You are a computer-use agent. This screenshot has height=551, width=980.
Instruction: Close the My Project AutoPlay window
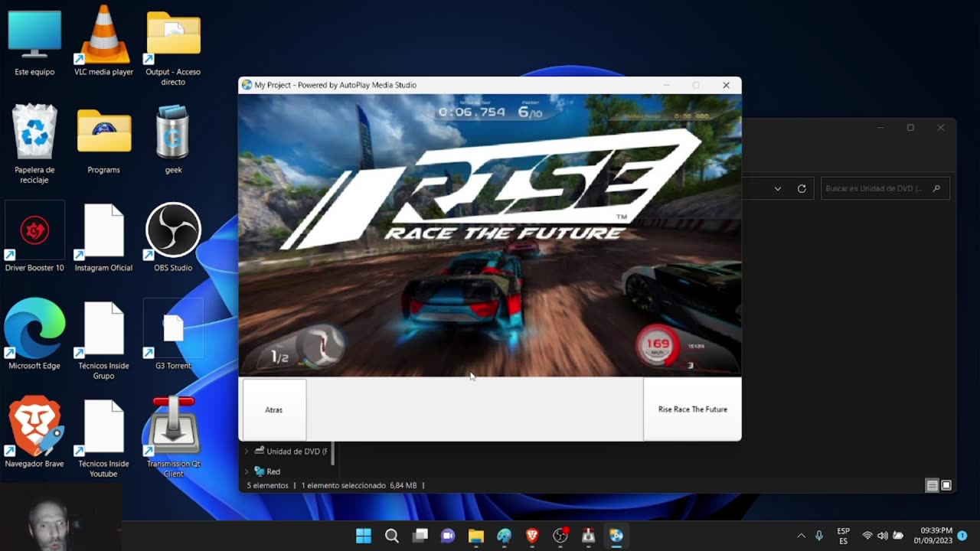tap(726, 85)
